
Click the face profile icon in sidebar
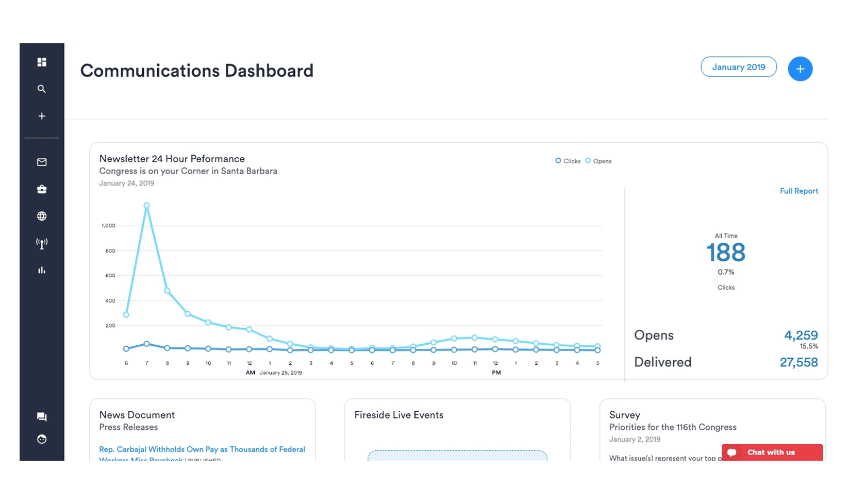point(42,439)
